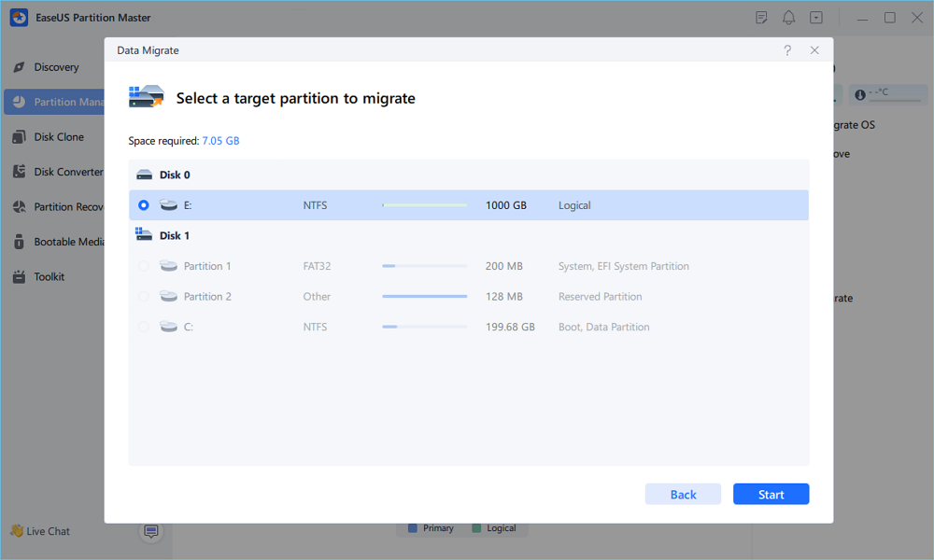Open the Data Migrate help question mark
This screenshot has width=934, height=560.
pos(787,50)
